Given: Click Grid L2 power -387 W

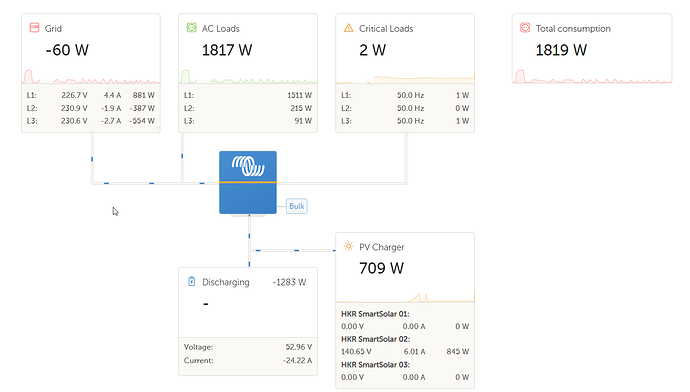Looking at the screenshot, I should coord(142,108).
